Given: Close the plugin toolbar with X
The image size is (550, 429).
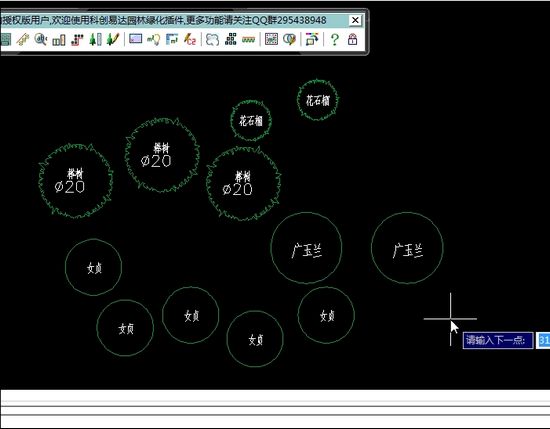Looking at the screenshot, I should (355, 20).
